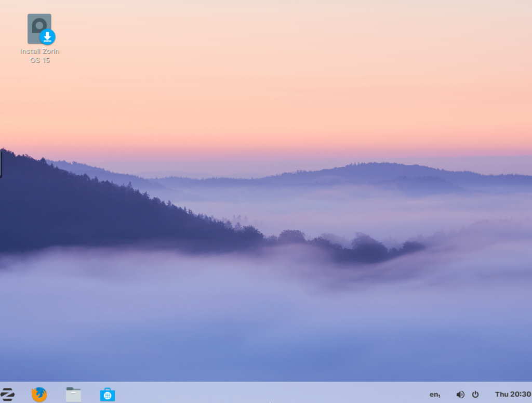Click the foggy valley area of desktop
The height and width of the screenshot is (403, 532).
coord(260,312)
